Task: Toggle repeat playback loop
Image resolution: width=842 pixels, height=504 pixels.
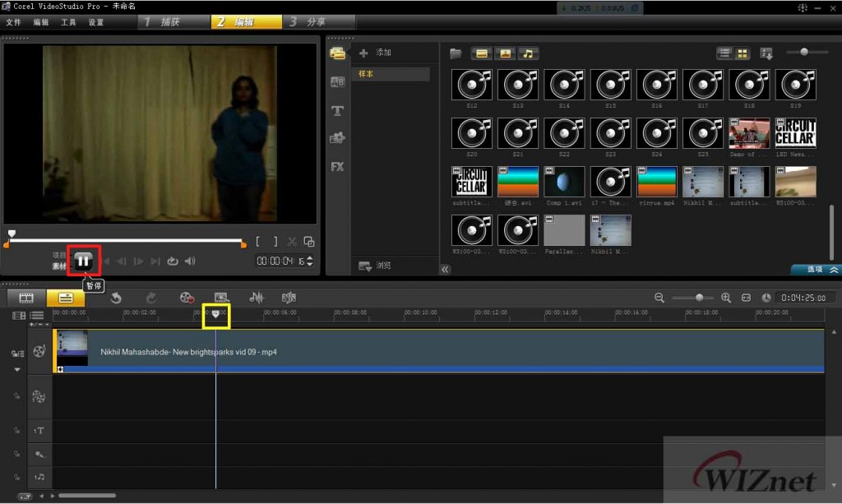Action: pyautogui.click(x=173, y=261)
